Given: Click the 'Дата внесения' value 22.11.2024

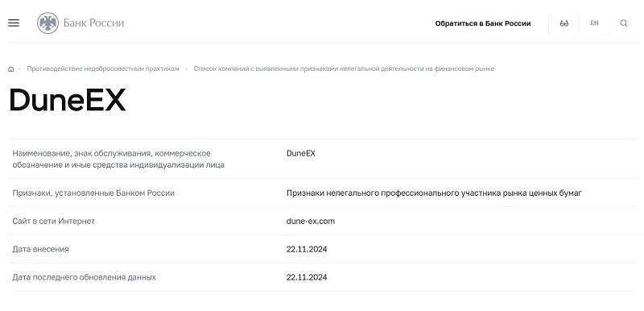Looking at the screenshot, I should tap(307, 249).
